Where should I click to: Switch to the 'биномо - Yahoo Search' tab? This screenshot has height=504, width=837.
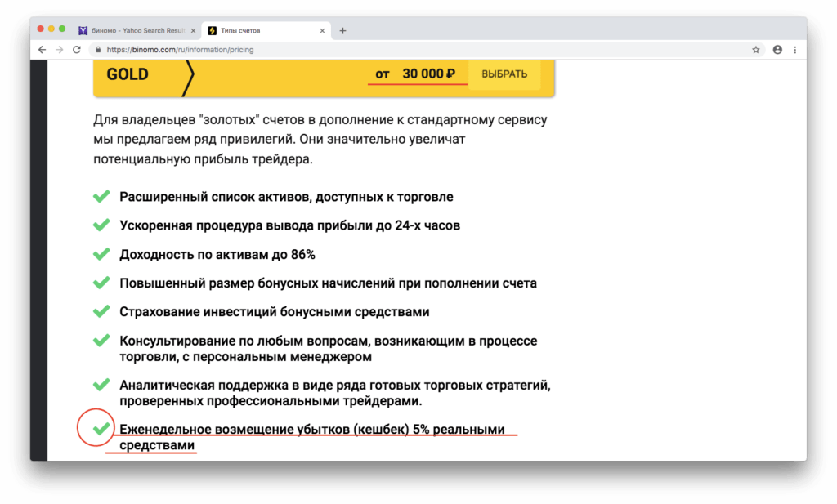tap(135, 29)
